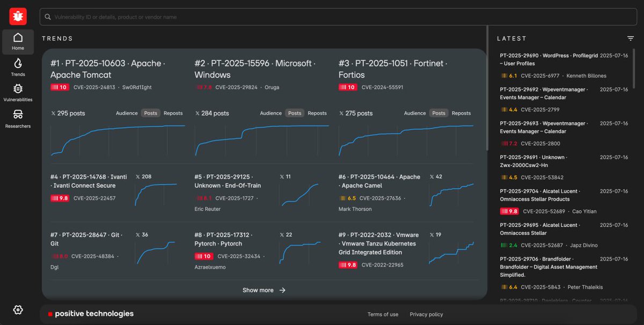
Task: Open the Home sidebar item
Action: (x=18, y=42)
